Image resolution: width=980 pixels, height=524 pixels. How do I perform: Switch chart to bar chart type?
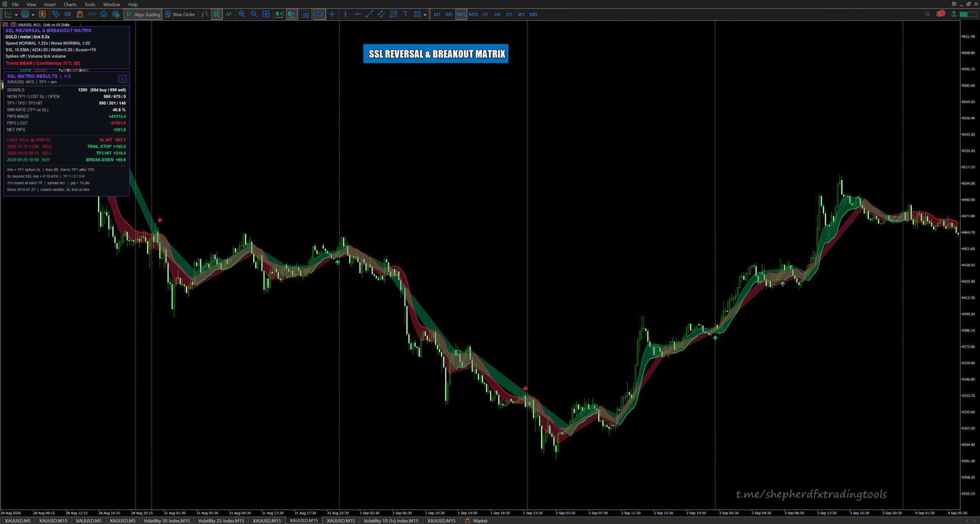(205, 14)
